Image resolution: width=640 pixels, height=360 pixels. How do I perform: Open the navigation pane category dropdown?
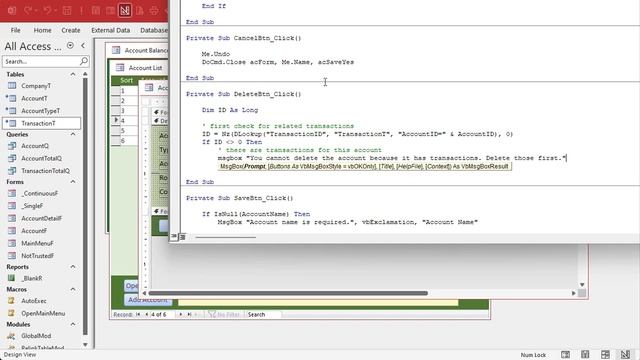[x=70, y=46]
